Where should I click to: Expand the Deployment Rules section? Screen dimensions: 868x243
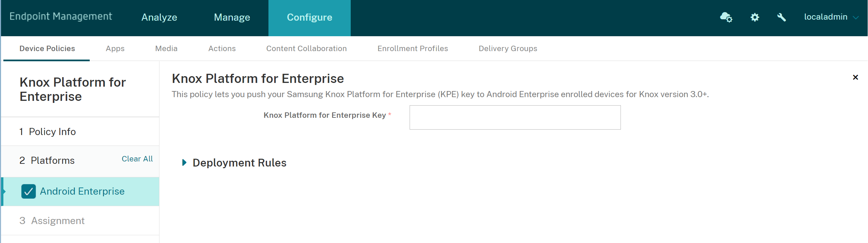tap(184, 163)
